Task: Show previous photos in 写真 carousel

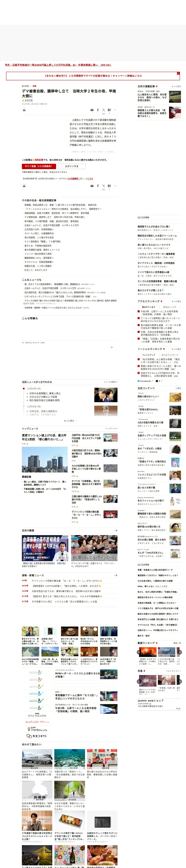Action: pyautogui.click(x=139, y=681)
